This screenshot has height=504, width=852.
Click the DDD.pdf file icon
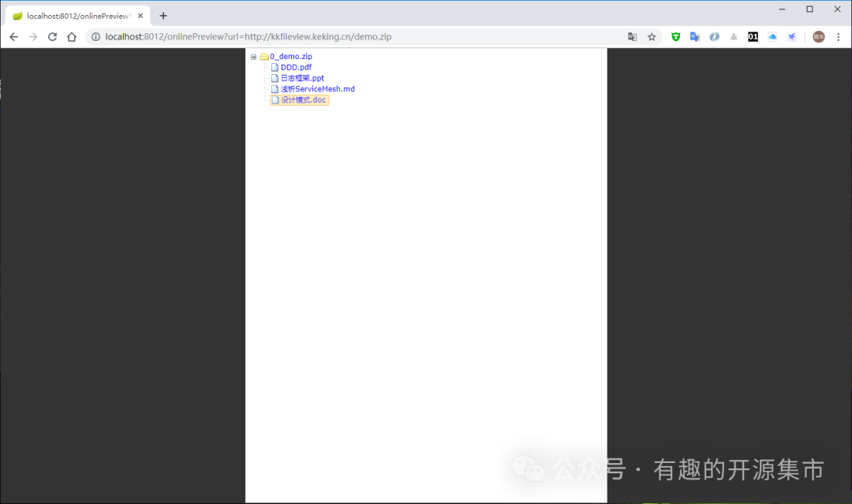[x=275, y=67]
